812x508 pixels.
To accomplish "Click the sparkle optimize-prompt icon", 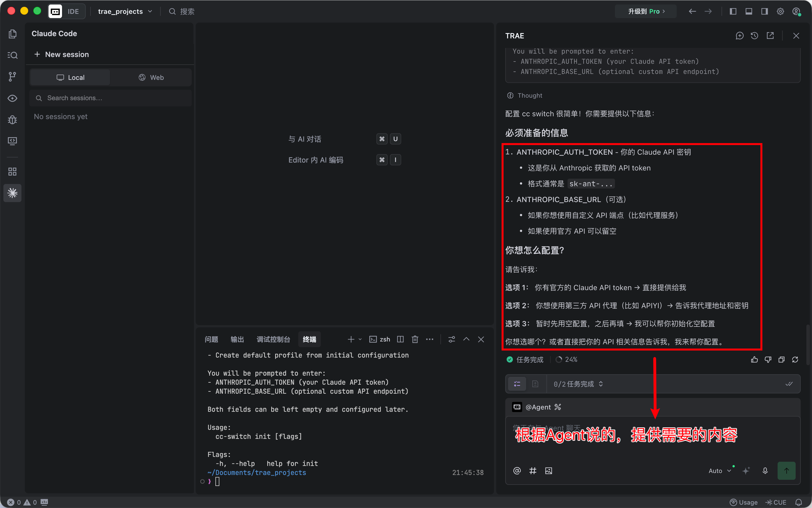I will tap(746, 471).
